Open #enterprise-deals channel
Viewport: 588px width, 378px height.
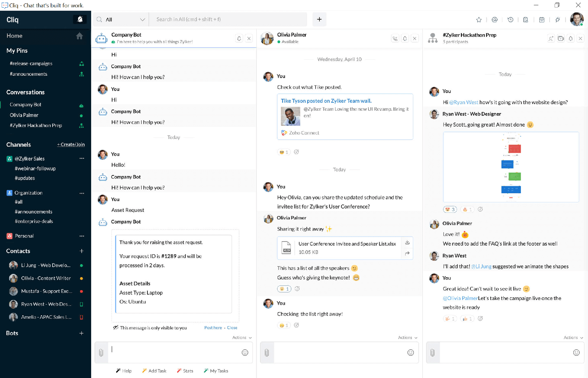[x=34, y=221]
